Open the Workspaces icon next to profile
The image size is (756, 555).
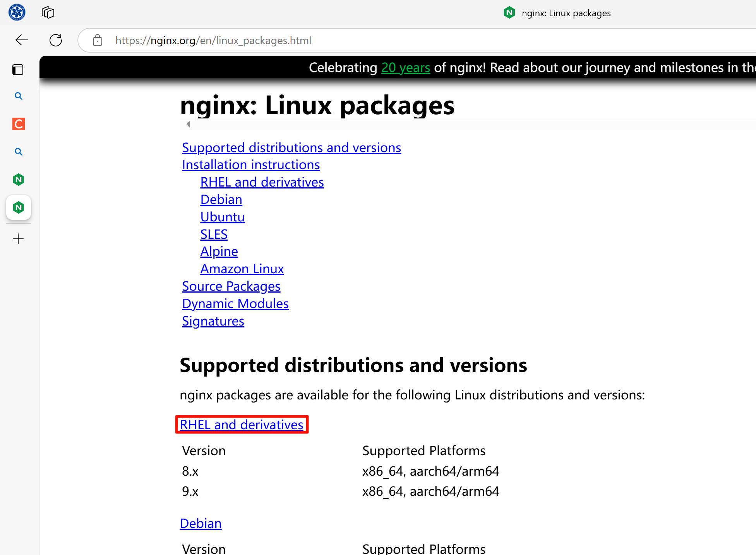coord(48,12)
